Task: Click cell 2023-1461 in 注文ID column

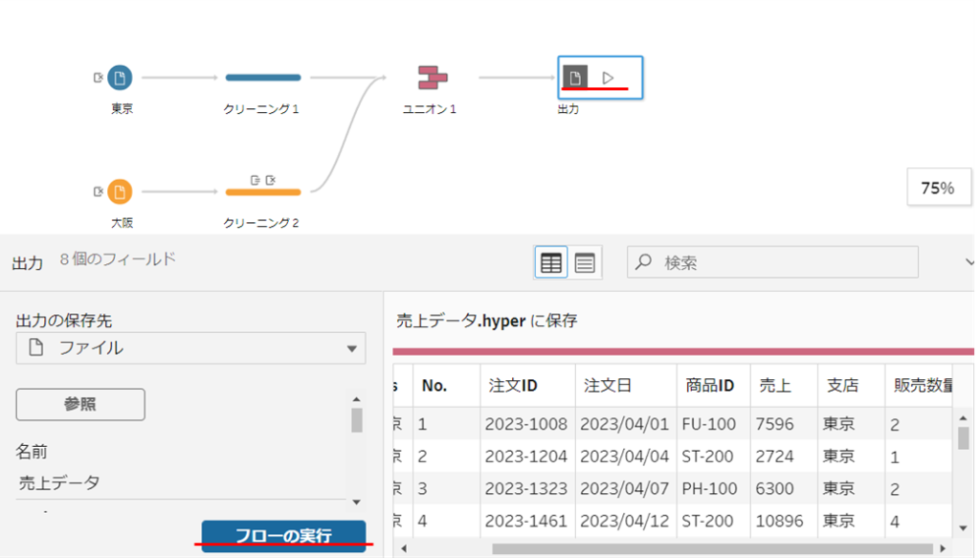Action: (x=525, y=521)
